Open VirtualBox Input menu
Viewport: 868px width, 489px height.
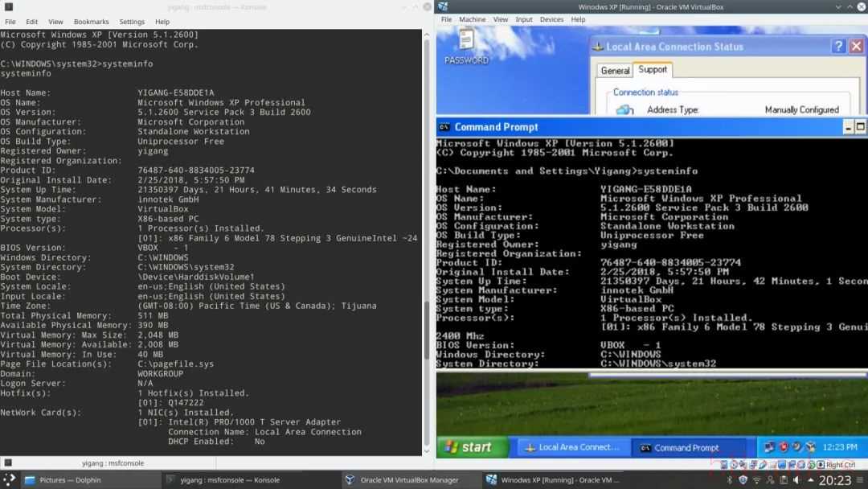(x=524, y=19)
